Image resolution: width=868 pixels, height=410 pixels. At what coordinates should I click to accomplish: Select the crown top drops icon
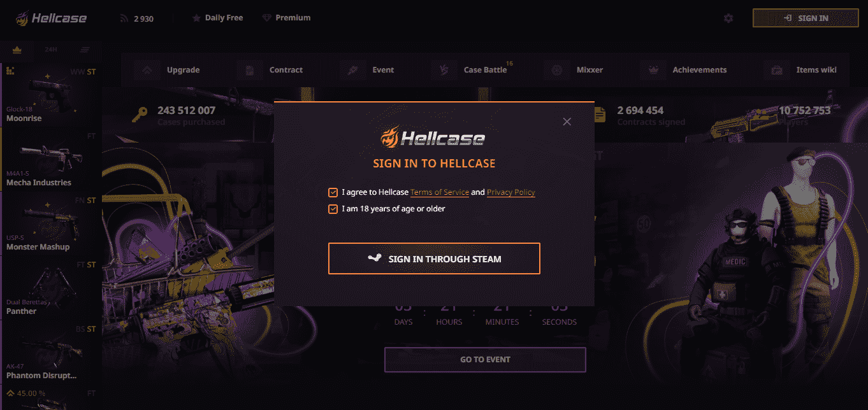(17, 50)
